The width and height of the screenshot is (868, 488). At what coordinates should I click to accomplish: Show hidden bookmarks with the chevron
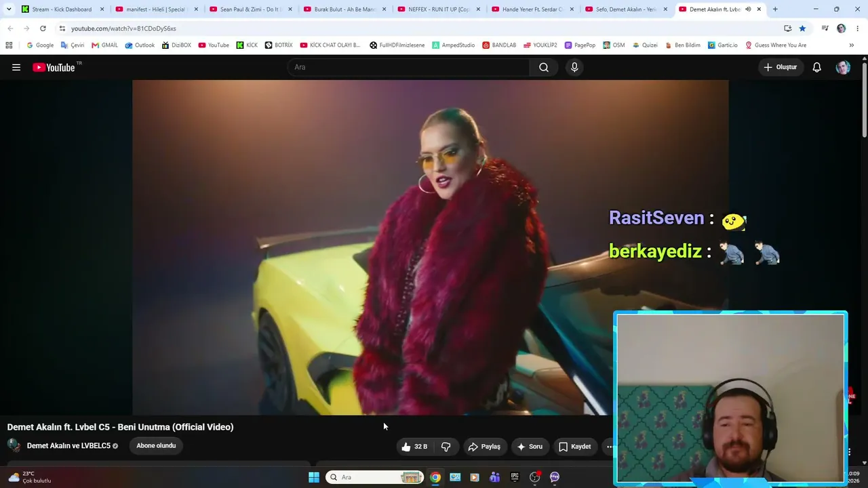pyautogui.click(x=851, y=45)
